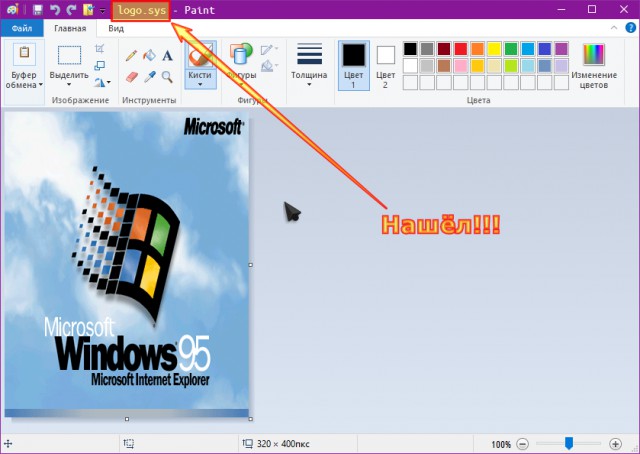The width and height of the screenshot is (640, 454).
Task: Pick the red color swatch
Action: coord(461,49)
